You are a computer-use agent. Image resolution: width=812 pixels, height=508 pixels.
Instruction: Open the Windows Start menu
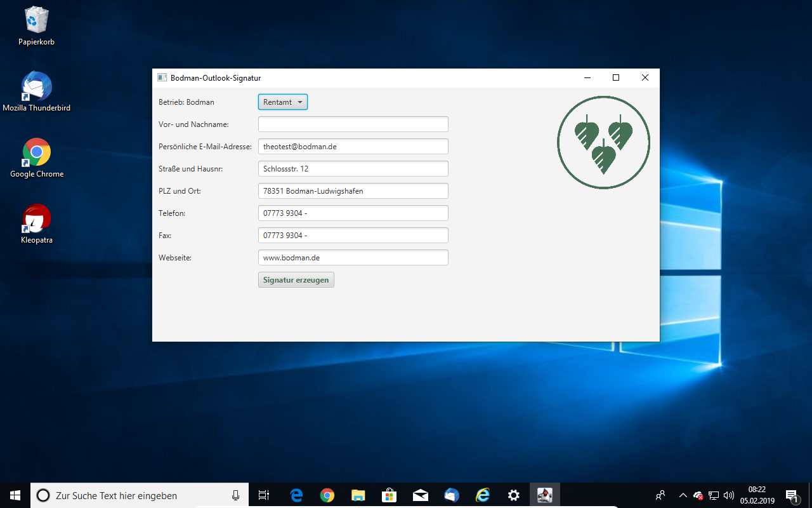pos(15,495)
